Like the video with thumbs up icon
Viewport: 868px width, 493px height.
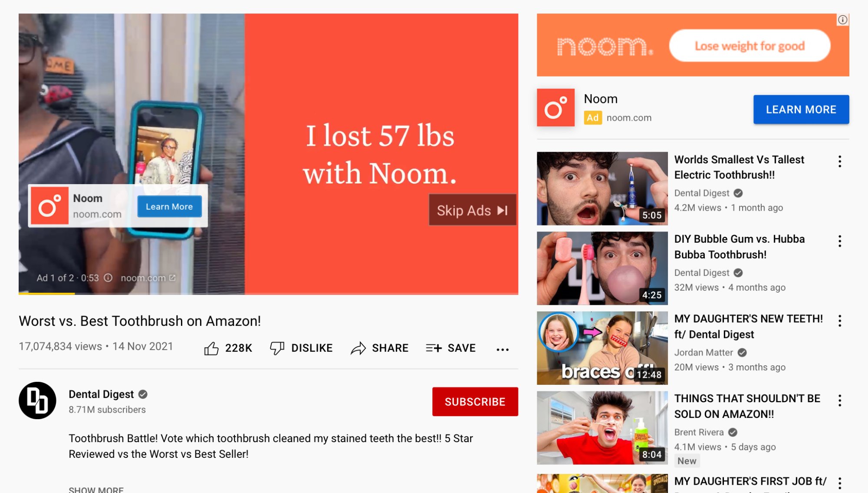(211, 348)
